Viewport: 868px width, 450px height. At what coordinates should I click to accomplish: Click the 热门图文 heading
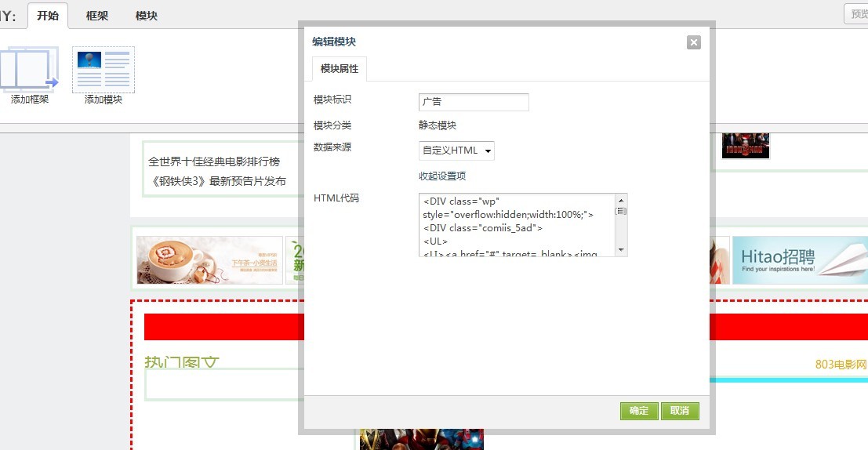[x=182, y=362]
